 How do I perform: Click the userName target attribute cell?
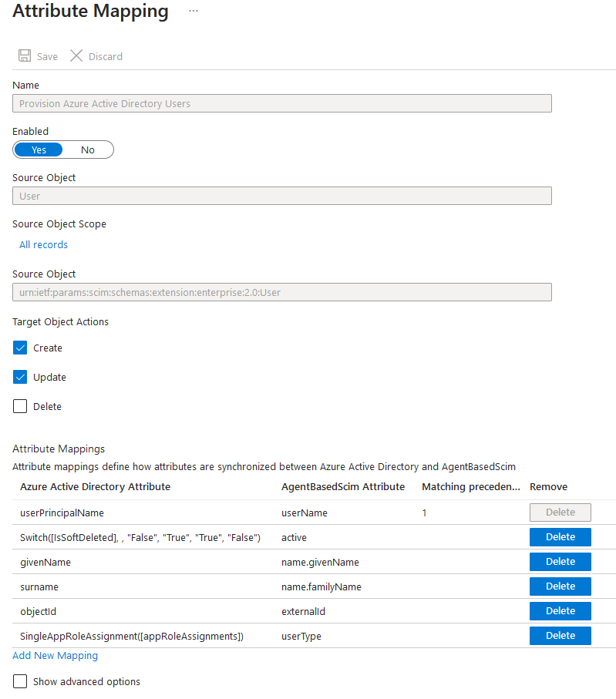[x=305, y=513]
